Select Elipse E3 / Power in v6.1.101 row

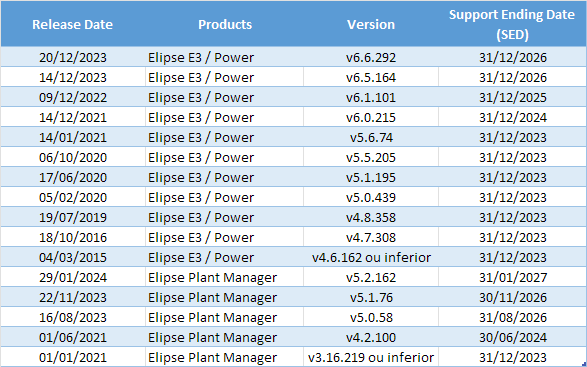click(x=201, y=97)
